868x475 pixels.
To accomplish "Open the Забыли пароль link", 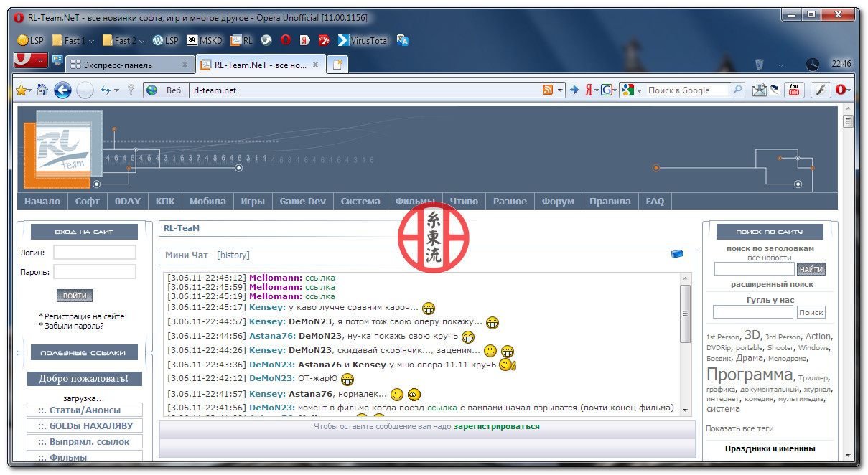I will [x=74, y=326].
